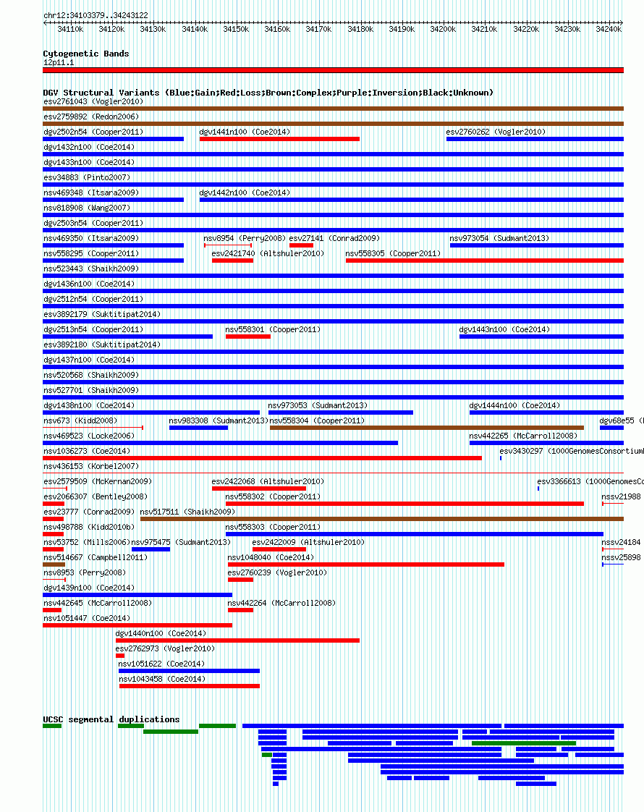Click the 34170k ruler position marker
The height and width of the screenshot is (812, 644).
[x=318, y=29]
